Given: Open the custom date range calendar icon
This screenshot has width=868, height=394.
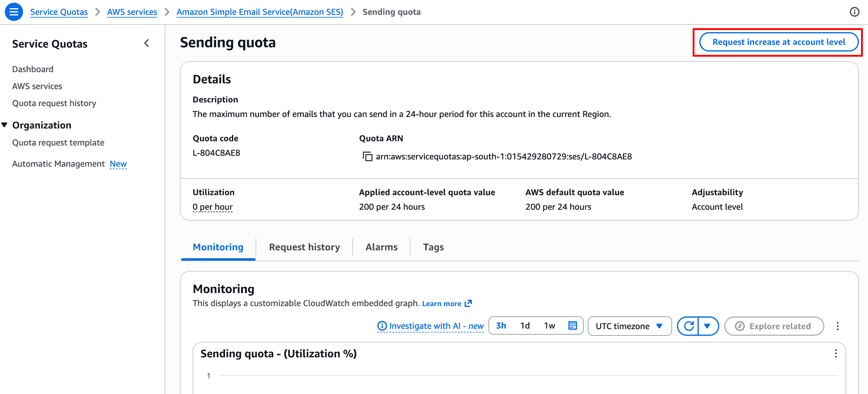Looking at the screenshot, I should (572, 326).
